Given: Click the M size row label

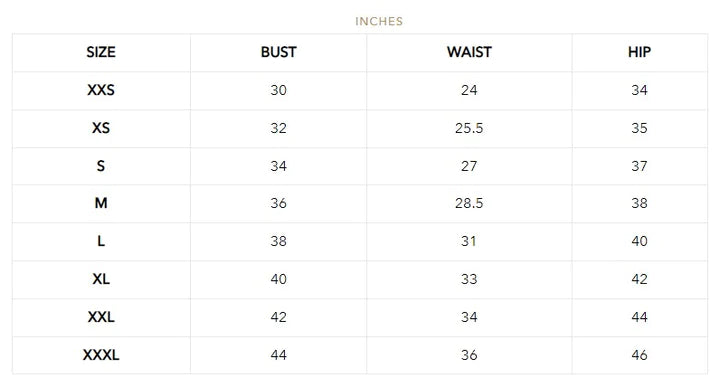Looking at the screenshot, I should click(x=101, y=203).
